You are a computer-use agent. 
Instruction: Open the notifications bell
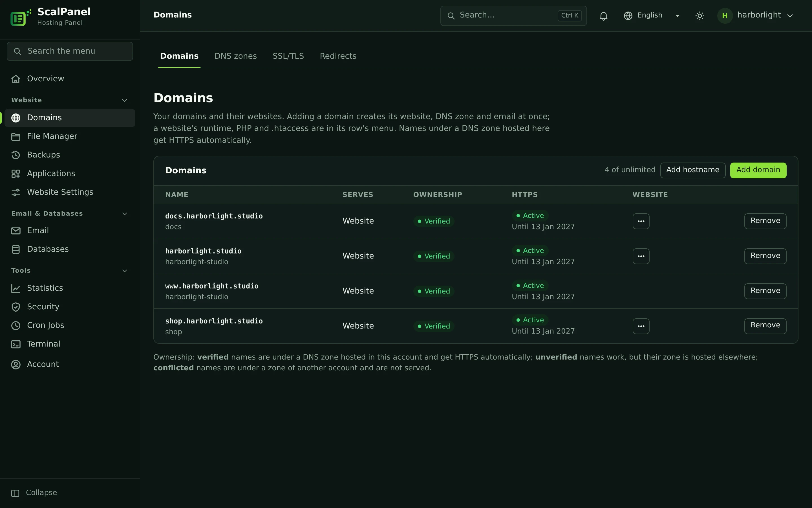[x=603, y=16]
